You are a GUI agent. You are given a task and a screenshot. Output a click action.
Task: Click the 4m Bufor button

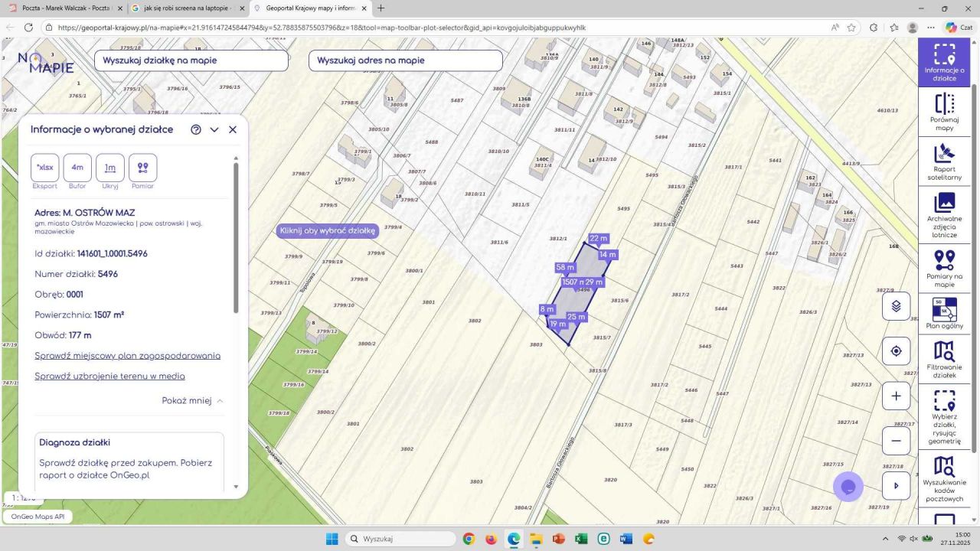point(77,168)
